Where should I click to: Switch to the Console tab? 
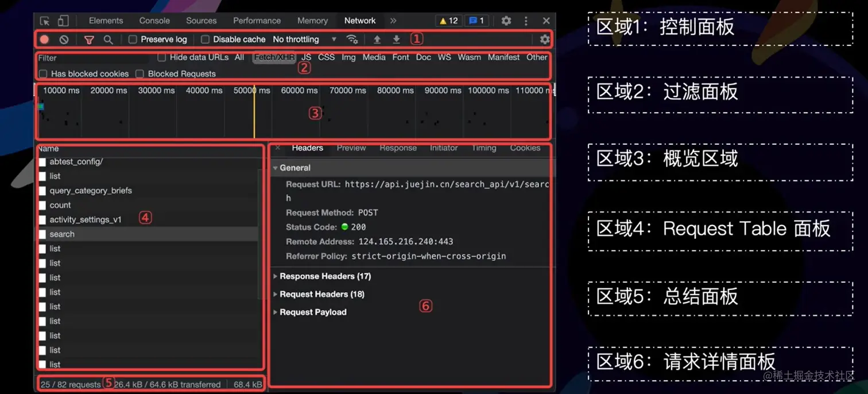(154, 21)
